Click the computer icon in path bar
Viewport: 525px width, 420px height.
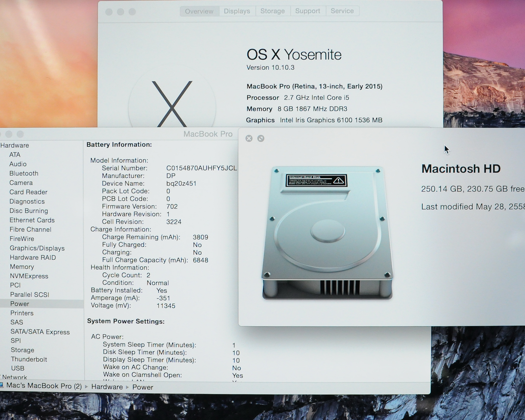pyautogui.click(x=1, y=385)
